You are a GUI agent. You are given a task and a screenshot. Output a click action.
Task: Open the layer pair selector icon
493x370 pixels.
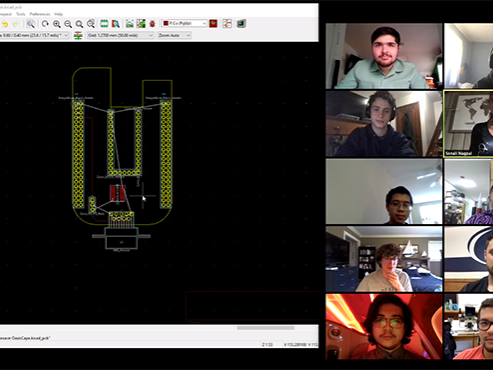click(213, 23)
